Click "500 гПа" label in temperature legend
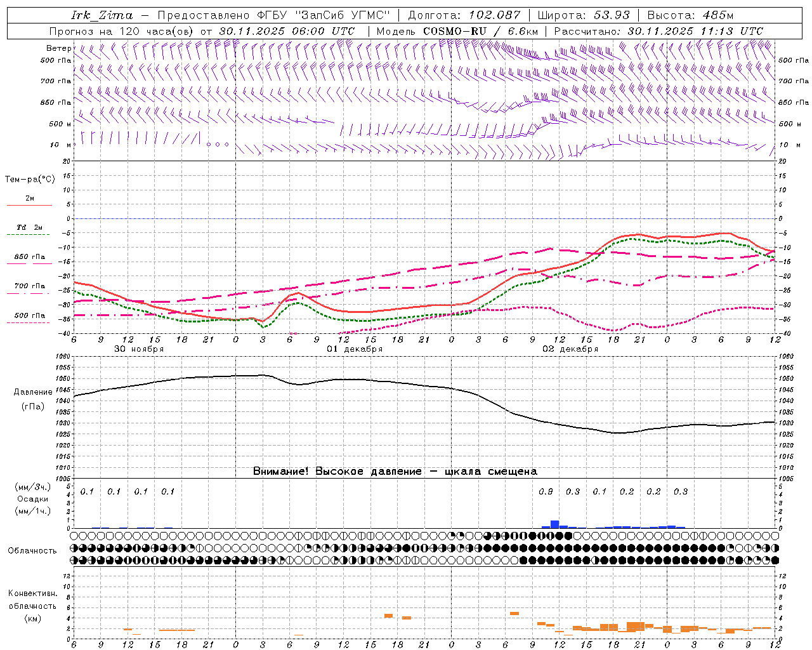Screen dimensions: 812x650 pos(30,315)
